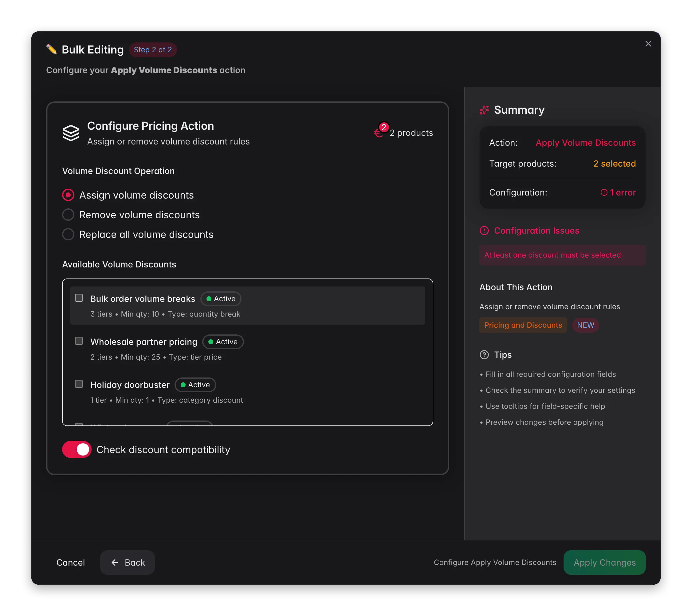
Task: Click 'Volume Discount Operation' section label
Action: [118, 171]
